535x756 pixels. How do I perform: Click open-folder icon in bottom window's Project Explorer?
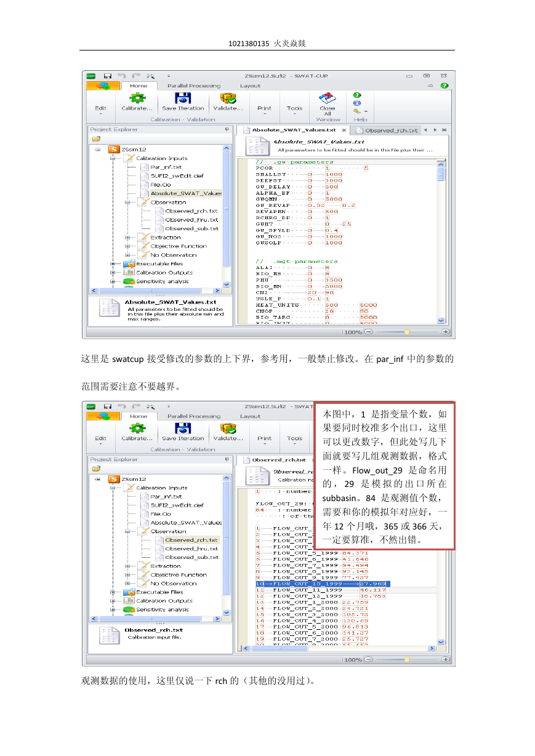pos(96,468)
